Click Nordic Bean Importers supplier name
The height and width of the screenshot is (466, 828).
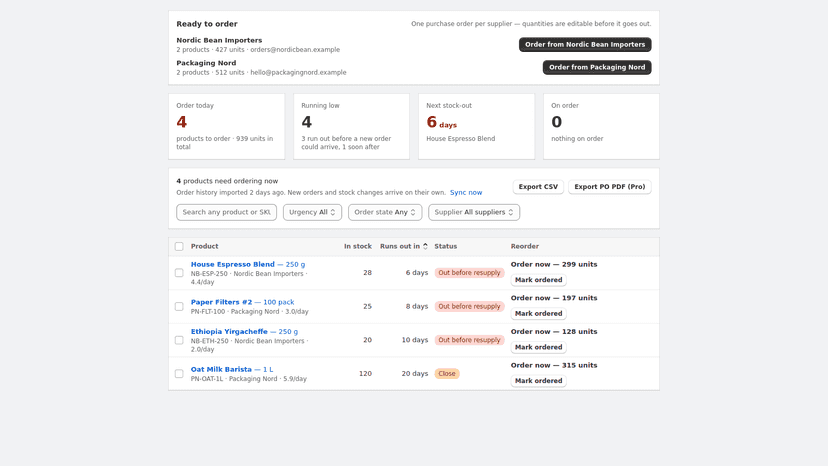pos(219,40)
